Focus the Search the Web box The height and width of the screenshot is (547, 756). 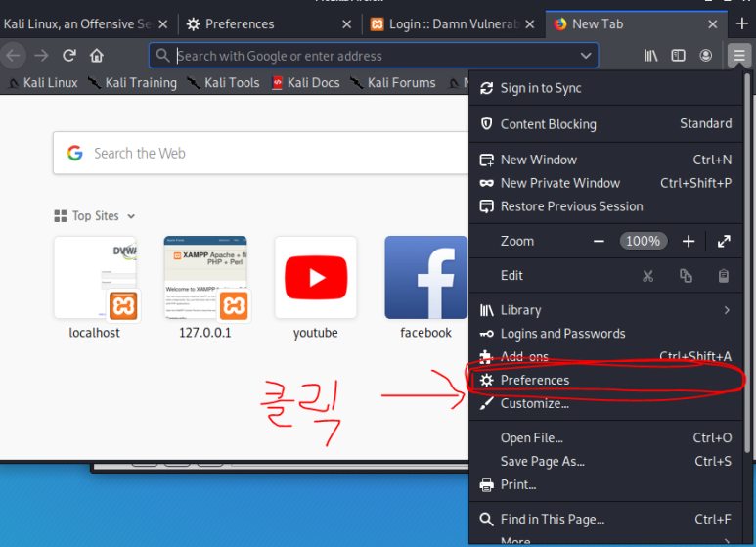click(261, 154)
